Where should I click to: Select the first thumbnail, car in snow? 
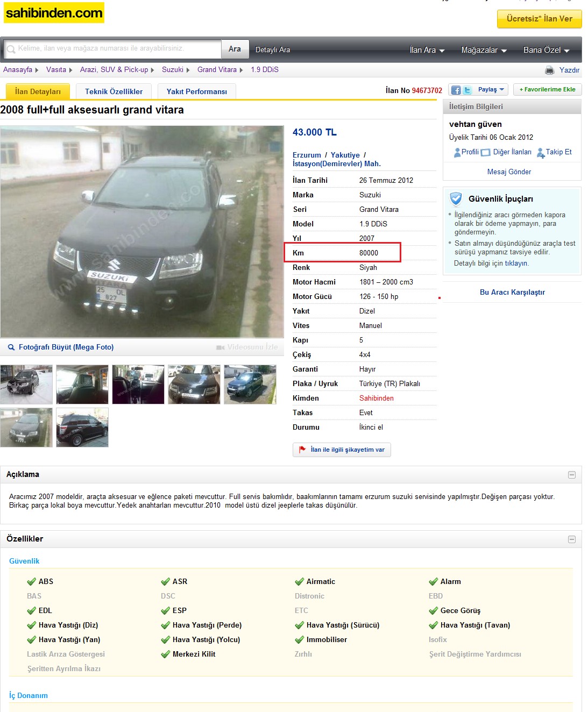[x=26, y=385]
